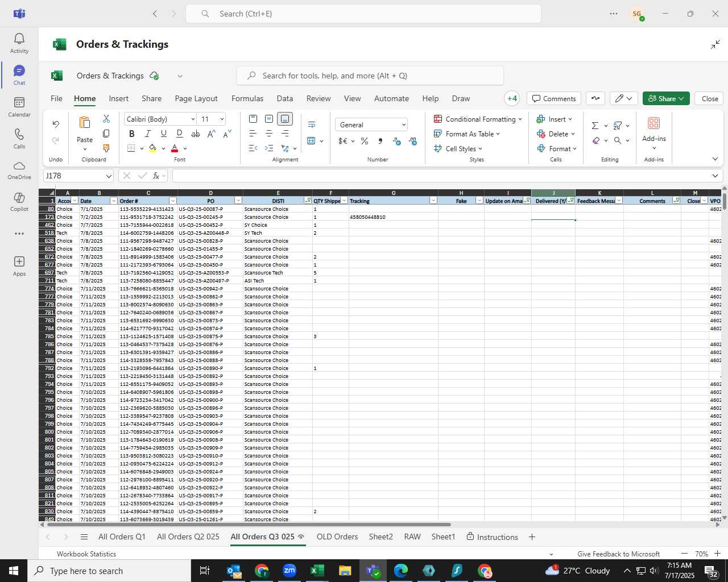Screen dimensions: 728x582
Task: Increase cell indent
Action: click(x=269, y=148)
